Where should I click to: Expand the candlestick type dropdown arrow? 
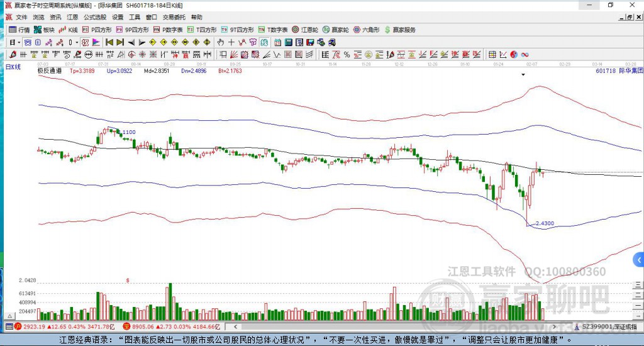(x=77, y=42)
